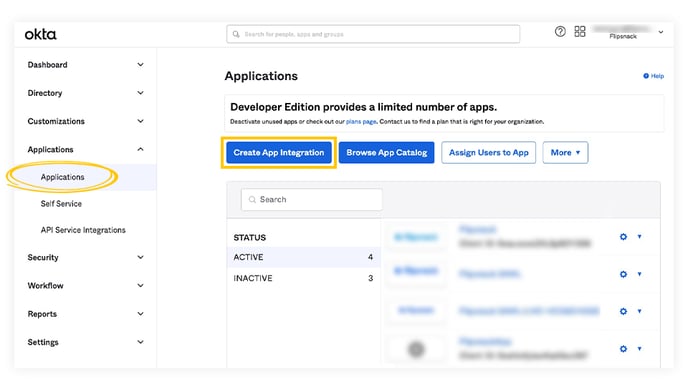Filter by ACTIVE status
The height and width of the screenshot is (389, 688).
pos(303,257)
